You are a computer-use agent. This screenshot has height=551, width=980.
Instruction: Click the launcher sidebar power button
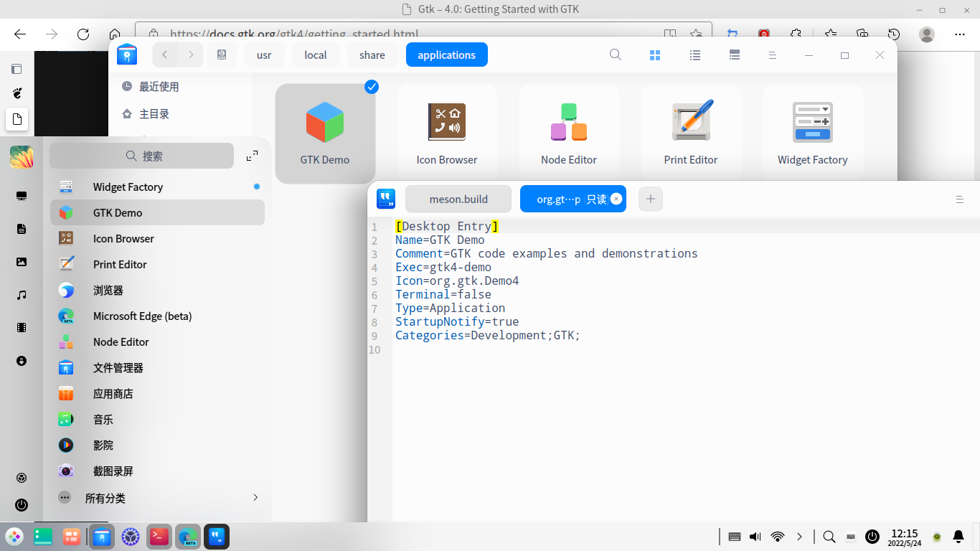[22, 505]
